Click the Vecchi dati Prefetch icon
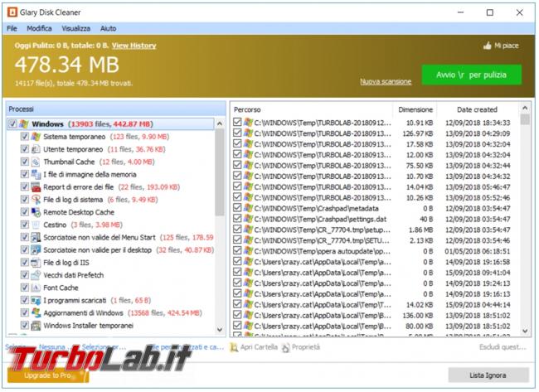The height and width of the screenshot is (392, 539). click(x=36, y=275)
